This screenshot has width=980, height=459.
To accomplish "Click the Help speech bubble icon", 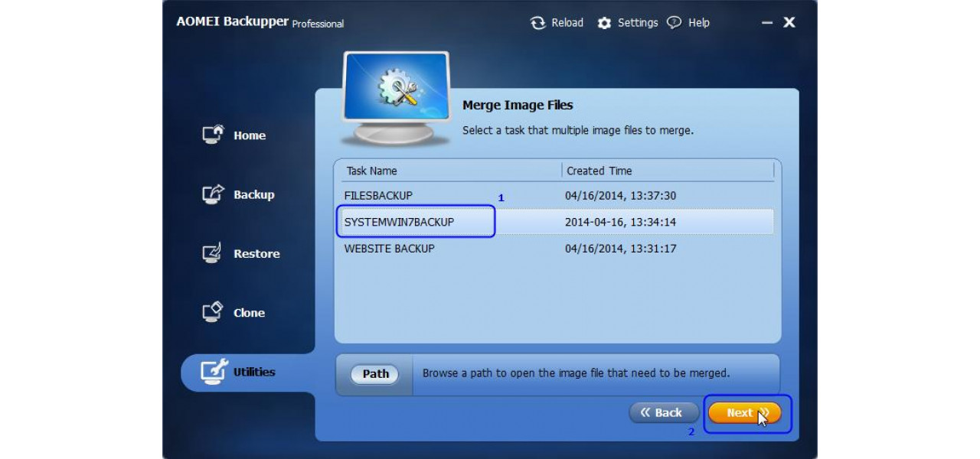I will (x=674, y=23).
